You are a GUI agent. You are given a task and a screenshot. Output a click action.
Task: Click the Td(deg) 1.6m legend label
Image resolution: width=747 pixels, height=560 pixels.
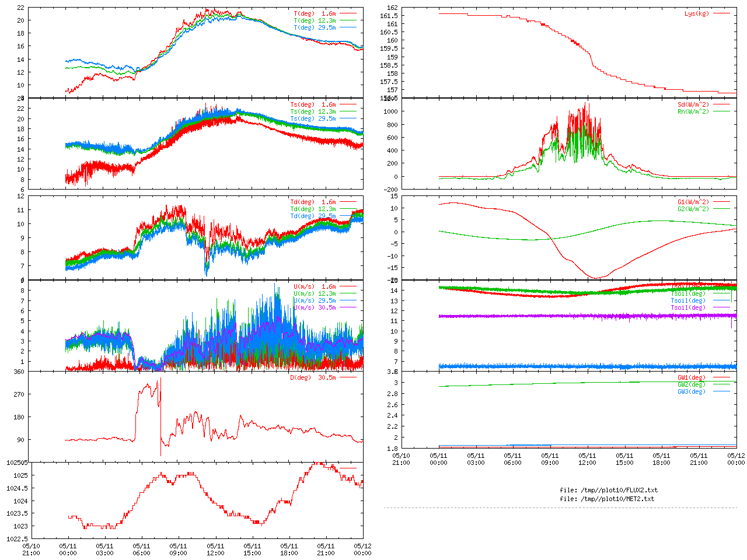[313, 202]
